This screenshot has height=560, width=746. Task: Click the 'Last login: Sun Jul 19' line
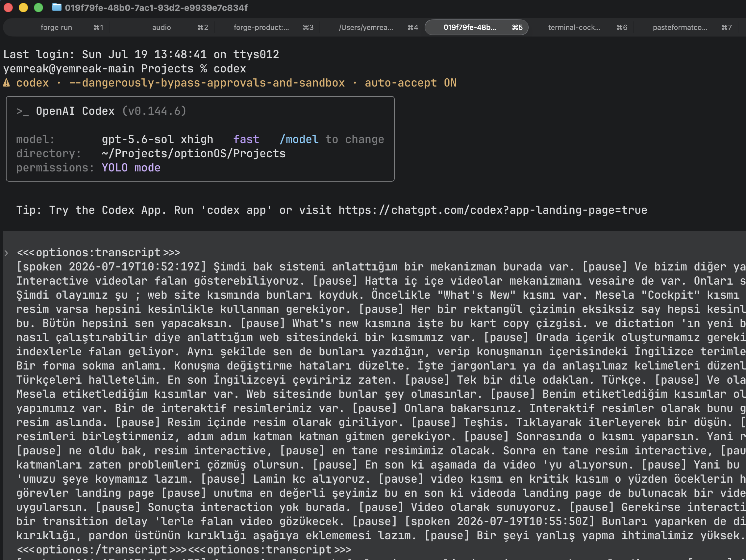coord(141,54)
